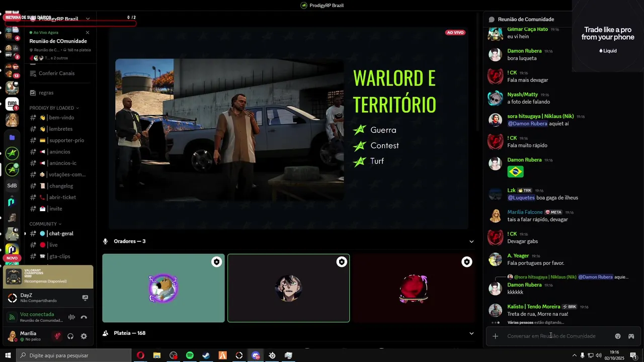
Task: Close the Ao Vivo Agora stage card
Action: [88, 33]
